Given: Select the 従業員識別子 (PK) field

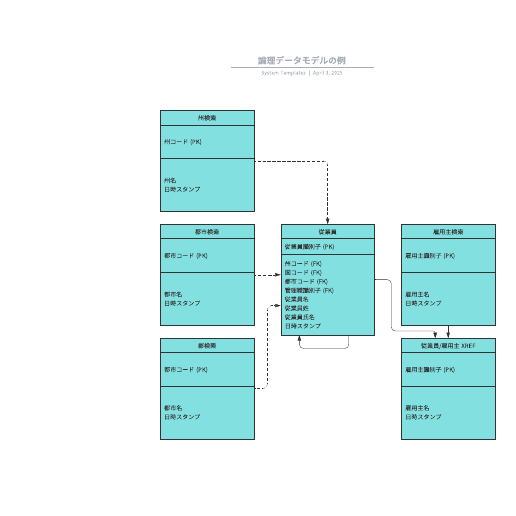Looking at the screenshot, I should (309, 247).
